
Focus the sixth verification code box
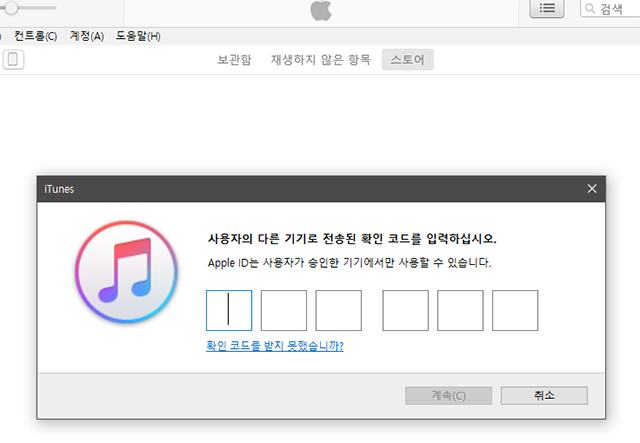pos(515,310)
